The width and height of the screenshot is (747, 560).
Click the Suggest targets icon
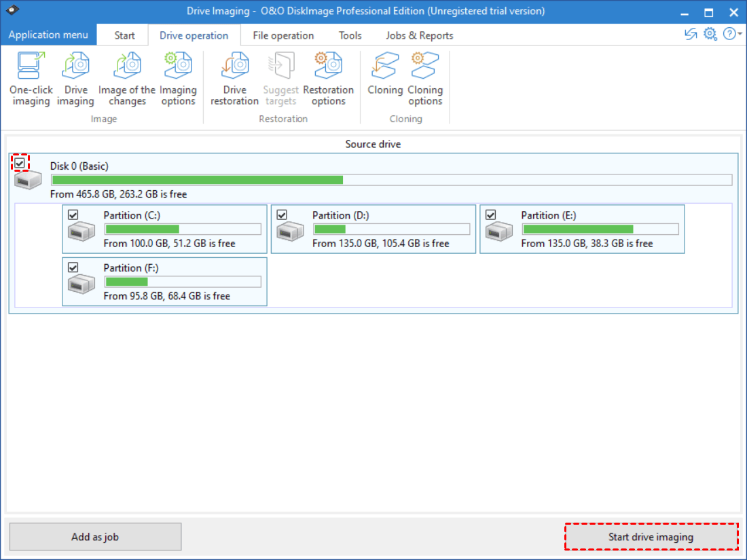[280, 67]
